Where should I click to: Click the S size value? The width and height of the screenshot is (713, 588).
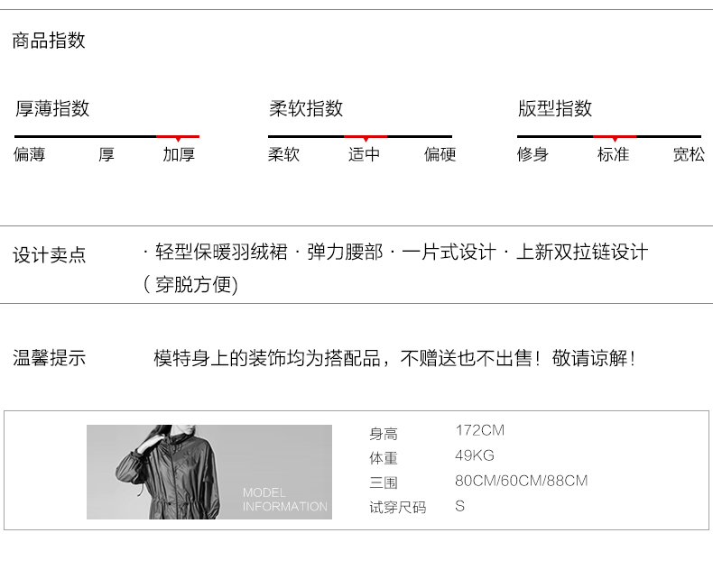click(x=459, y=506)
